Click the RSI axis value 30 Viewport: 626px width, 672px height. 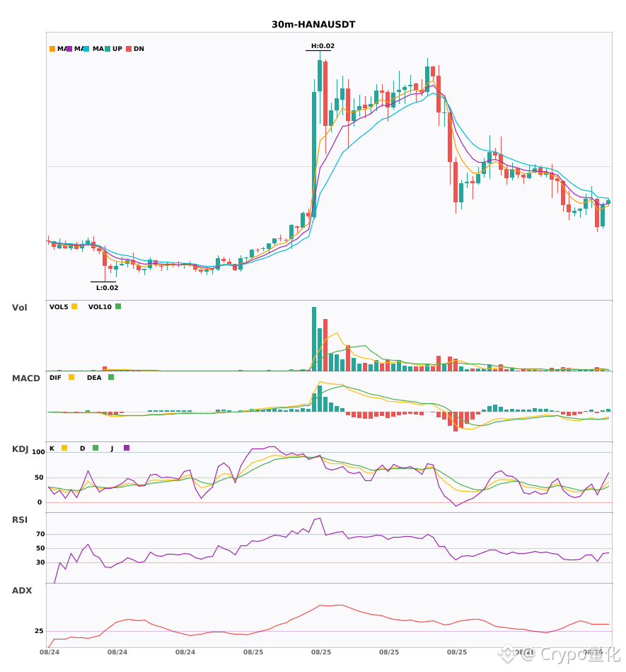coord(40,562)
